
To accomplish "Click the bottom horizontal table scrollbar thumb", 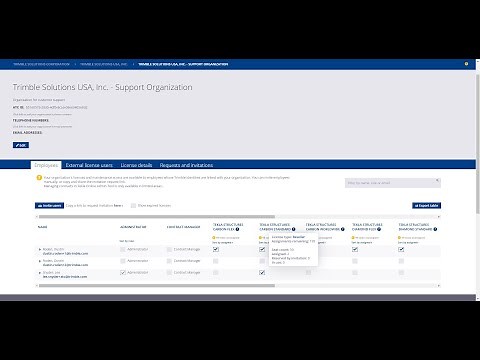I will (x=157, y=286).
